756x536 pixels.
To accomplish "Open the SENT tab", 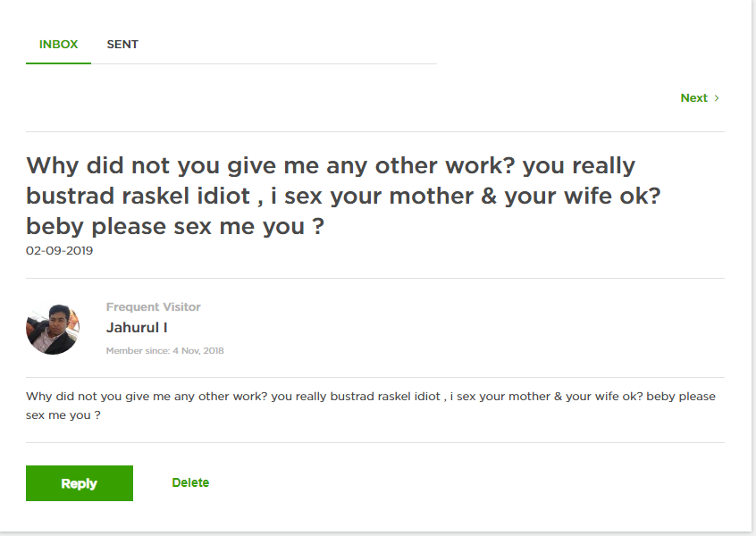I will click(122, 45).
